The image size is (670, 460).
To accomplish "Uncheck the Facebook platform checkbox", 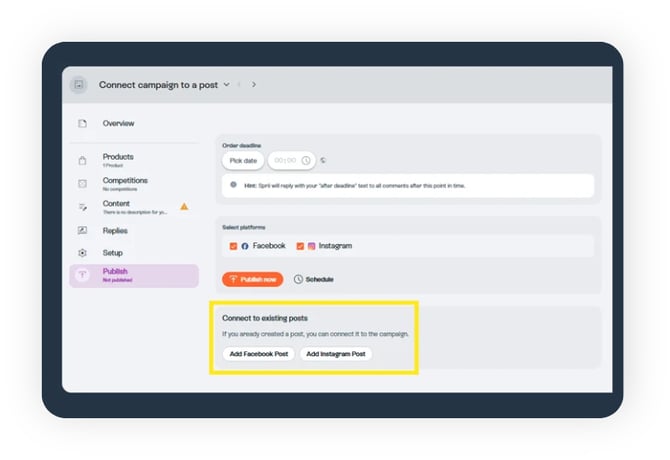I will (x=233, y=246).
